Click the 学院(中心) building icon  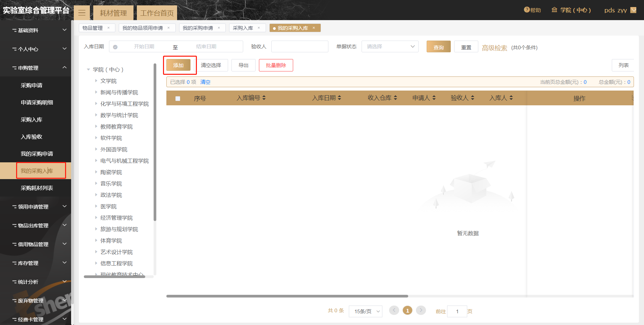tap(554, 10)
